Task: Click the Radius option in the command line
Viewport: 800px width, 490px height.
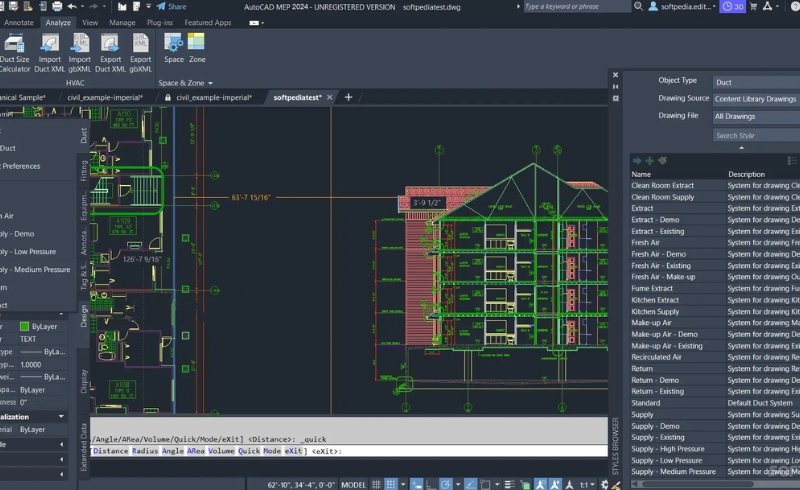Action: coord(145,451)
